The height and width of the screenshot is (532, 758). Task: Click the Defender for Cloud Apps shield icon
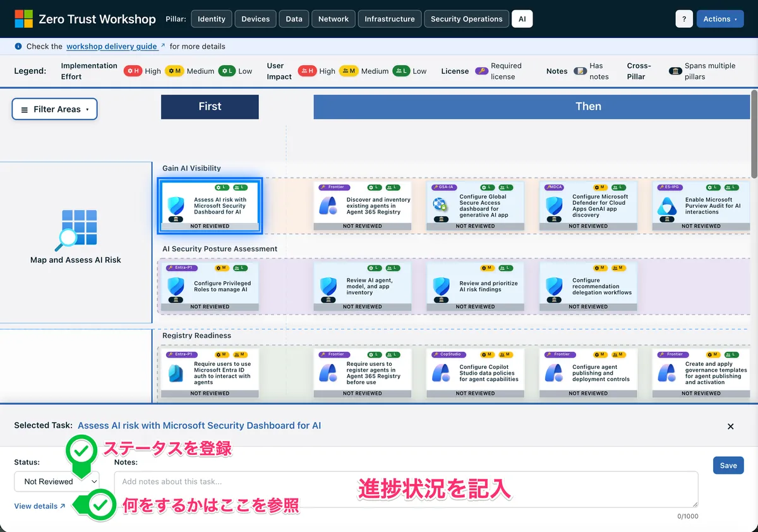[x=554, y=205]
